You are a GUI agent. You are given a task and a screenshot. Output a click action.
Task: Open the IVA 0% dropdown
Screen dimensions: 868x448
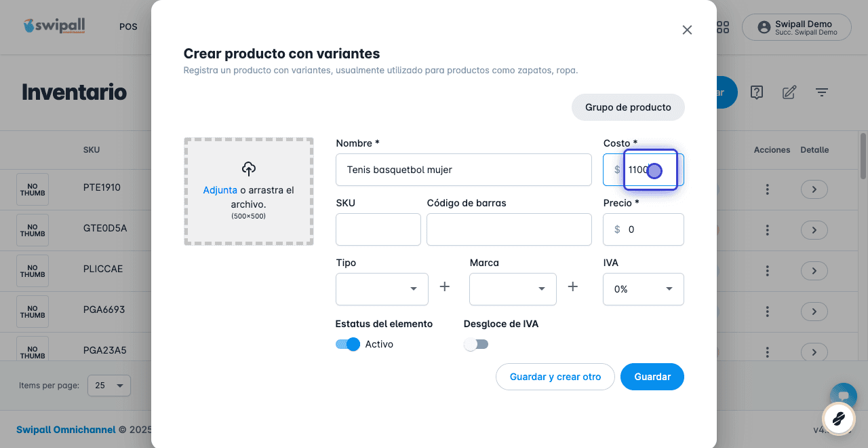pos(644,289)
